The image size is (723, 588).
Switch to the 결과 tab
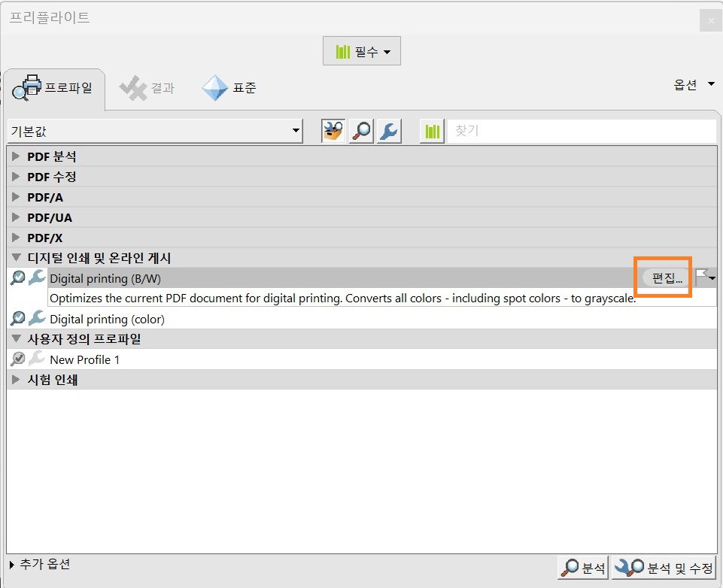tap(147, 87)
